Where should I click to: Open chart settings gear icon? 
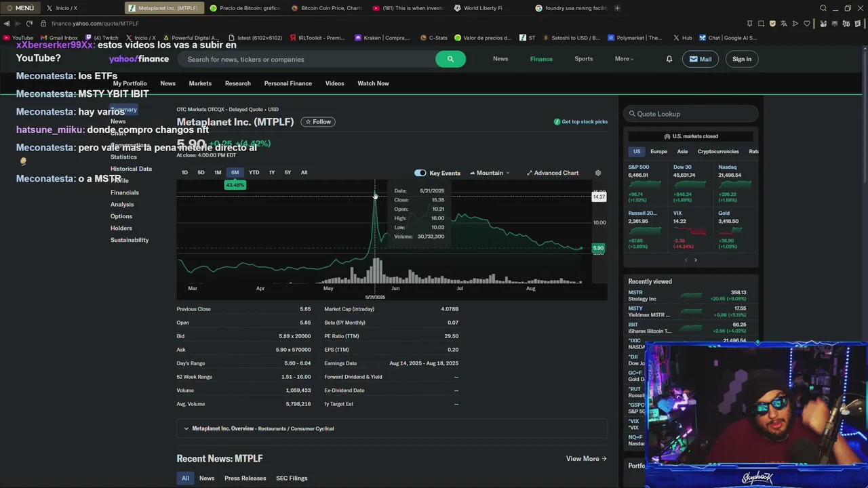coord(598,173)
